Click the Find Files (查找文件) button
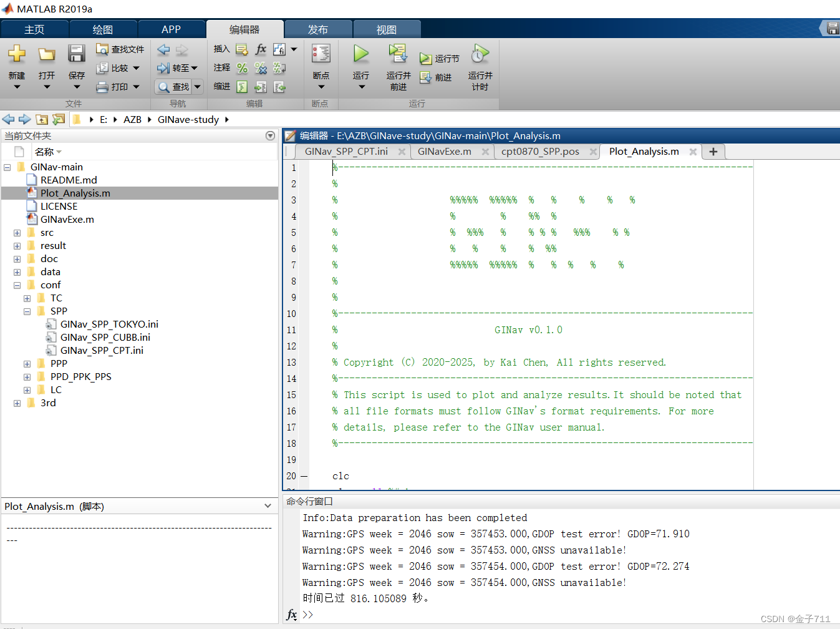Viewport: 840px width, 629px height. click(x=120, y=49)
